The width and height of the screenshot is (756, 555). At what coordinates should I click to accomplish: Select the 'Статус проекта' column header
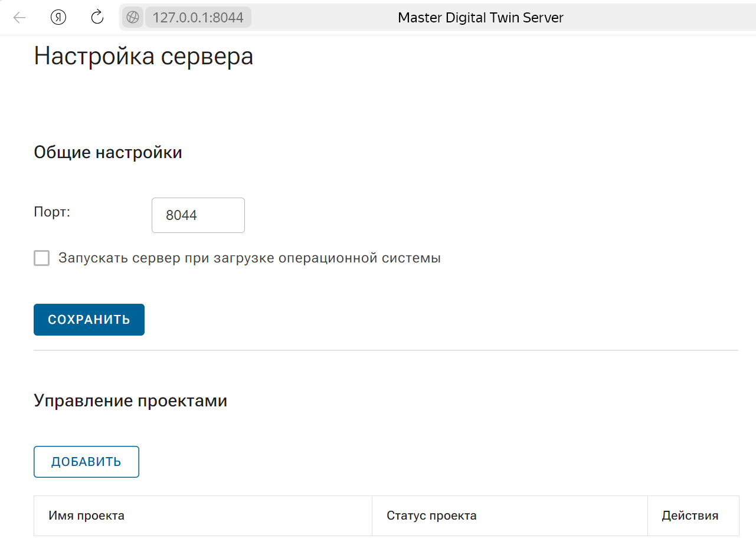[431, 516]
